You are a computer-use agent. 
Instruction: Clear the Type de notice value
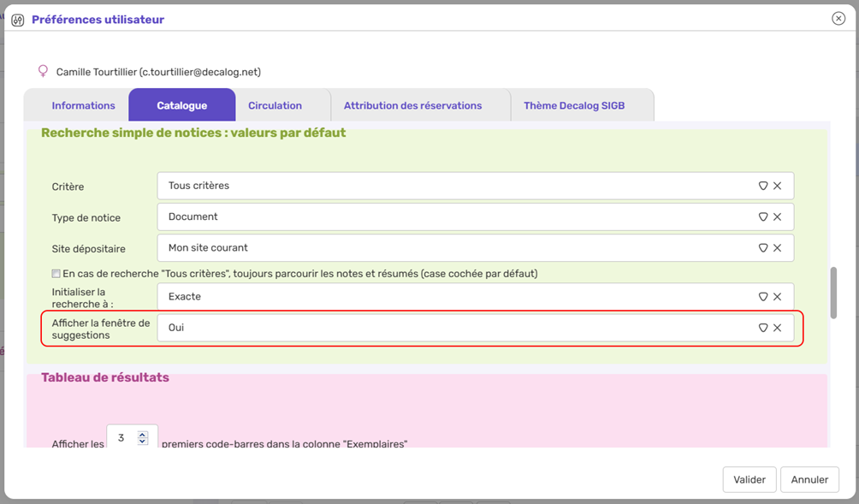coord(777,217)
